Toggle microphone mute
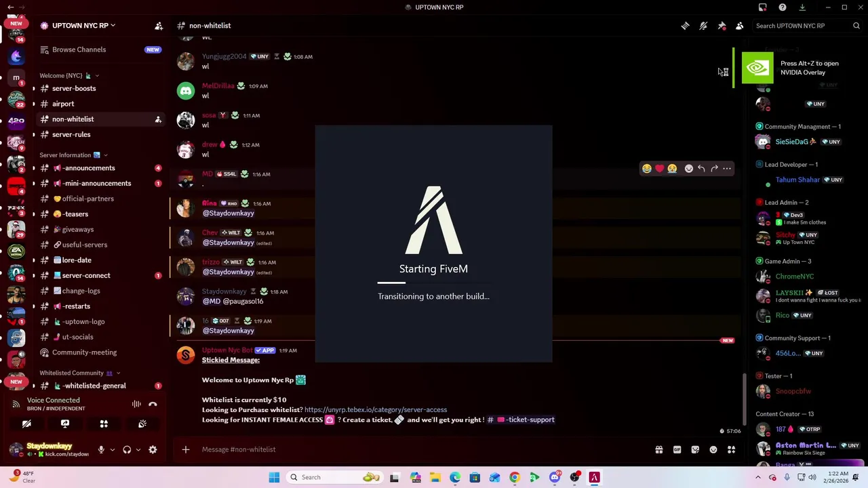Viewport: 868px width, 488px height. pyautogui.click(x=101, y=449)
